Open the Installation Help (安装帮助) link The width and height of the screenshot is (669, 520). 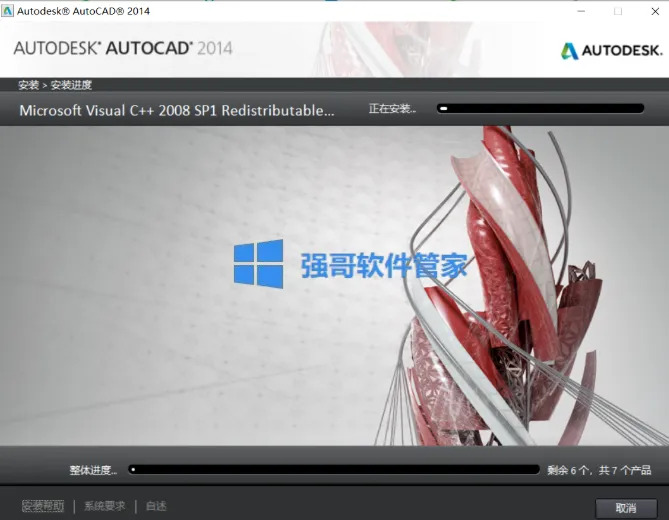click(x=43, y=506)
